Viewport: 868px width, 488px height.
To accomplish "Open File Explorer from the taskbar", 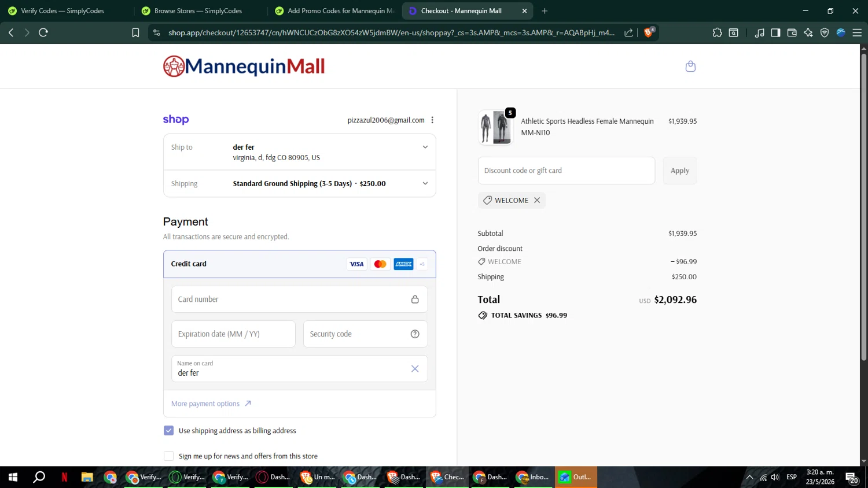I will coord(87,477).
